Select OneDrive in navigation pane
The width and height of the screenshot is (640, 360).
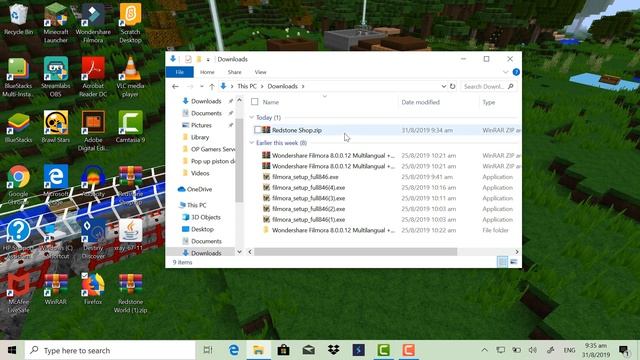(199, 189)
